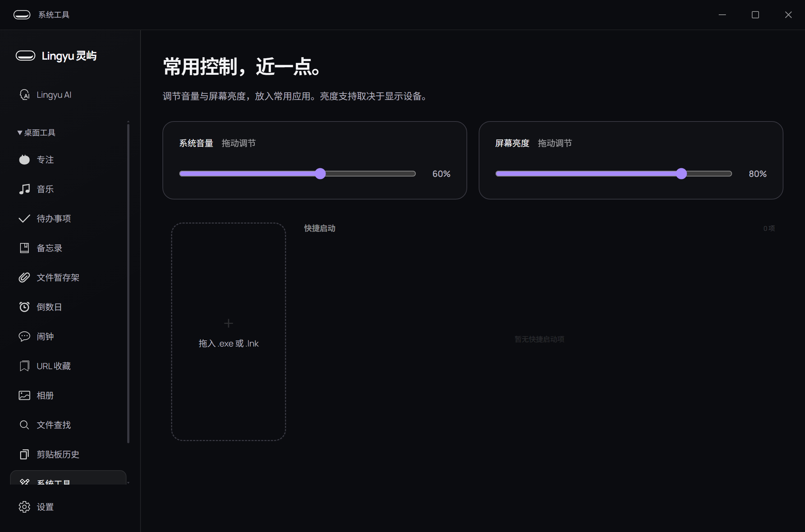
Task: Open 相册 photo album
Action: pyautogui.click(x=68, y=395)
